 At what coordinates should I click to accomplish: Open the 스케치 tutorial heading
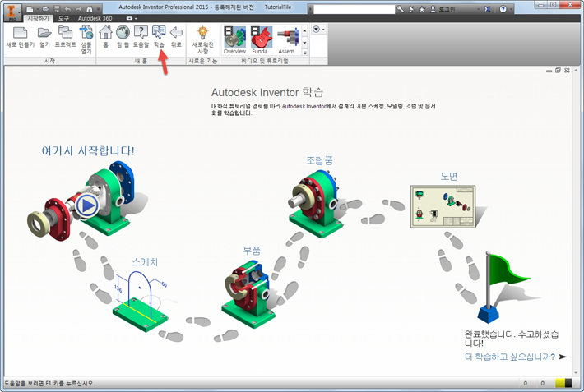coord(145,262)
